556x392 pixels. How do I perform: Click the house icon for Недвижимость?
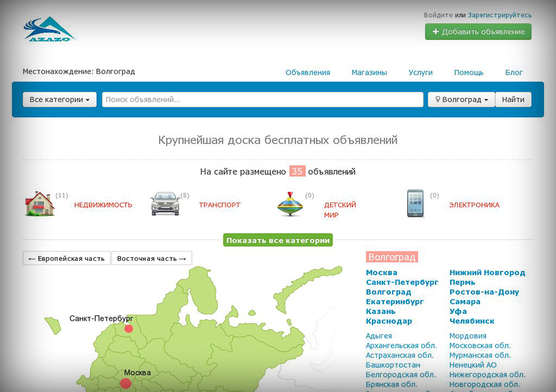click(39, 203)
